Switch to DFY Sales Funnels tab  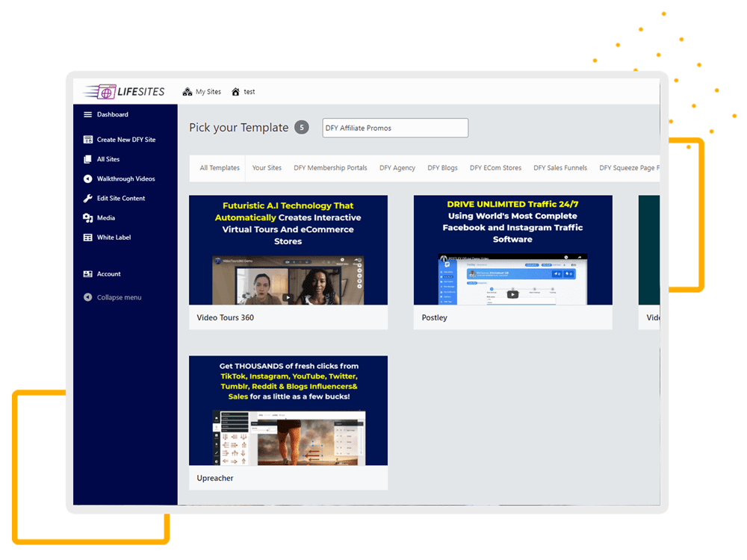(560, 167)
